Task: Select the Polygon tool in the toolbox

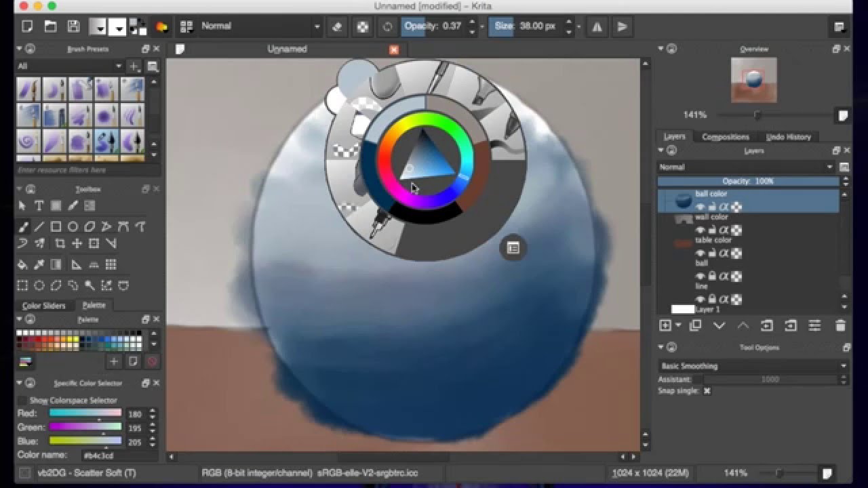Action: [x=90, y=226]
